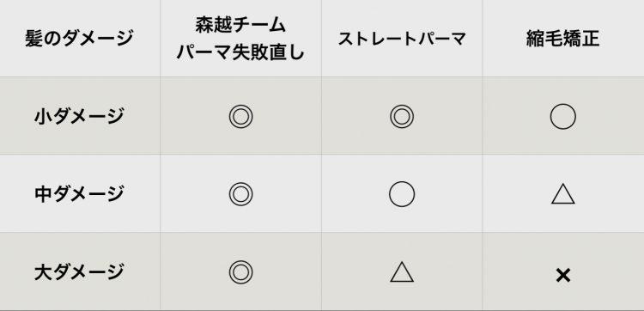Click the text パーマ失敗直し in the header

pyautogui.click(x=240, y=52)
